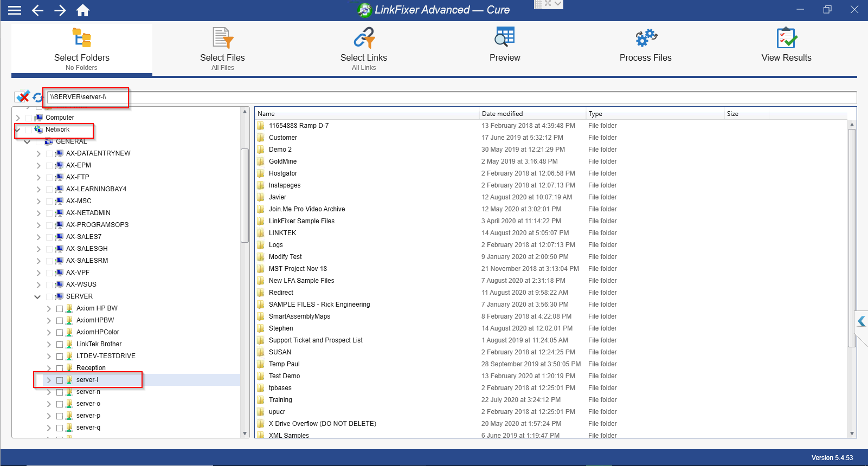Screen dimensions: 868x466
Task: Click the folder icon beside Training
Action: 261,400
